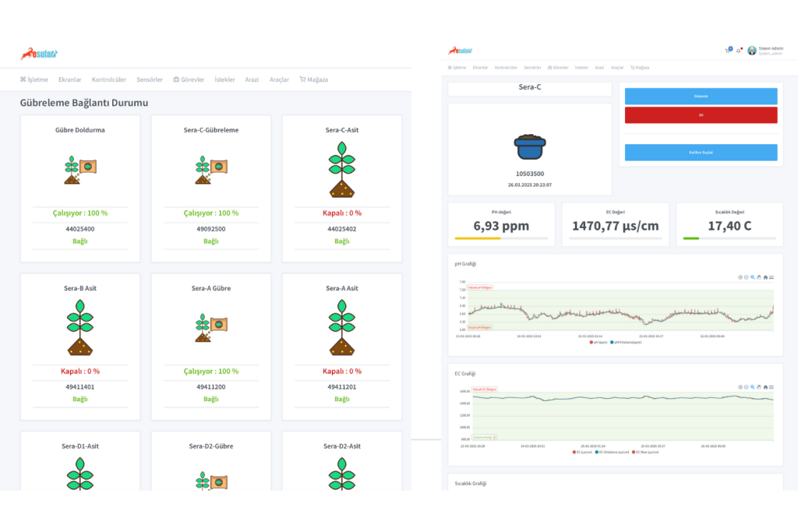The width and height of the screenshot is (798, 532).
Task: Toggle the pH (ppm) legend series
Action: click(x=599, y=342)
